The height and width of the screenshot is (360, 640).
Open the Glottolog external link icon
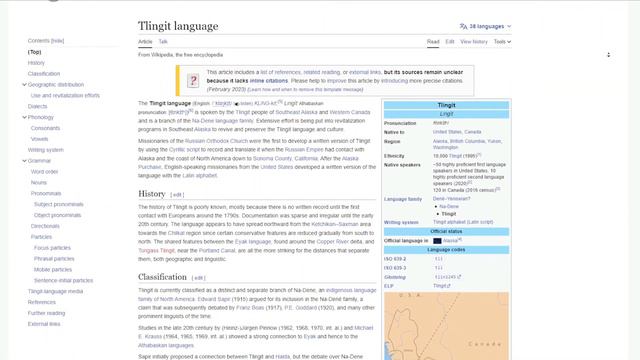(x=459, y=277)
